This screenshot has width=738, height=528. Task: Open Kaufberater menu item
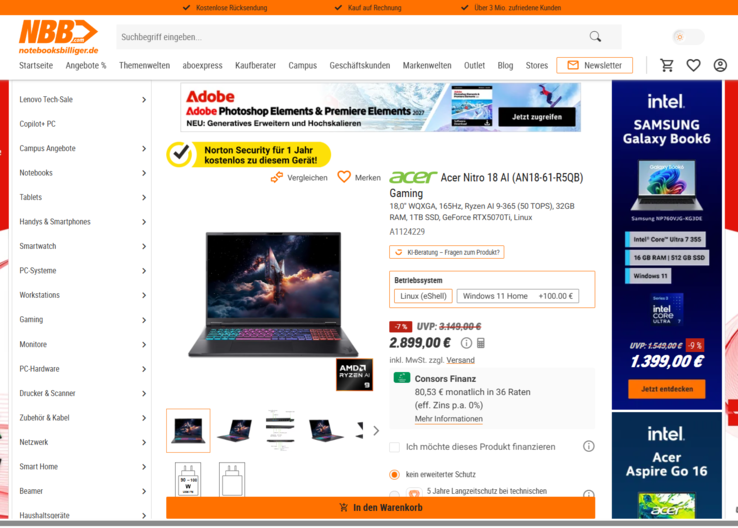point(256,65)
